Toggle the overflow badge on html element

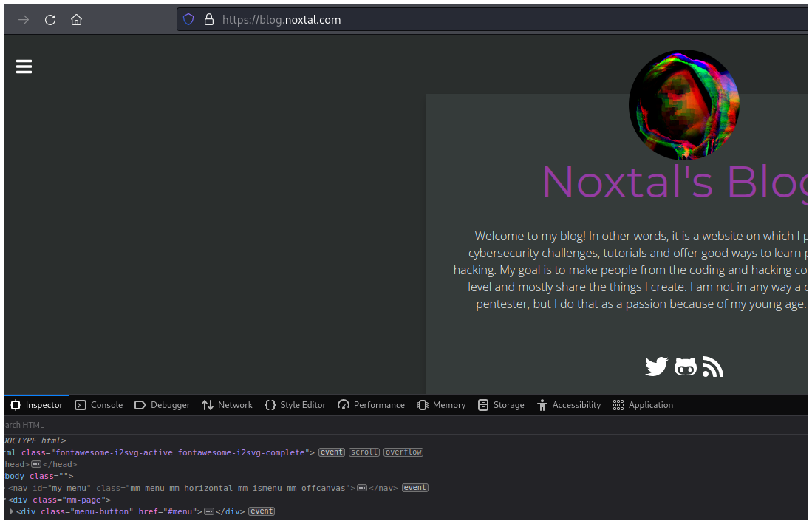[x=403, y=452]
